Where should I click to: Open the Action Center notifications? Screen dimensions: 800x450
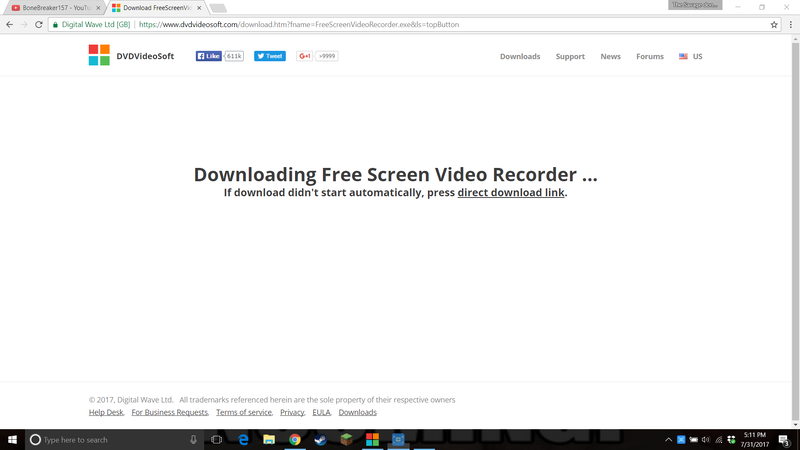coord(785,439)
